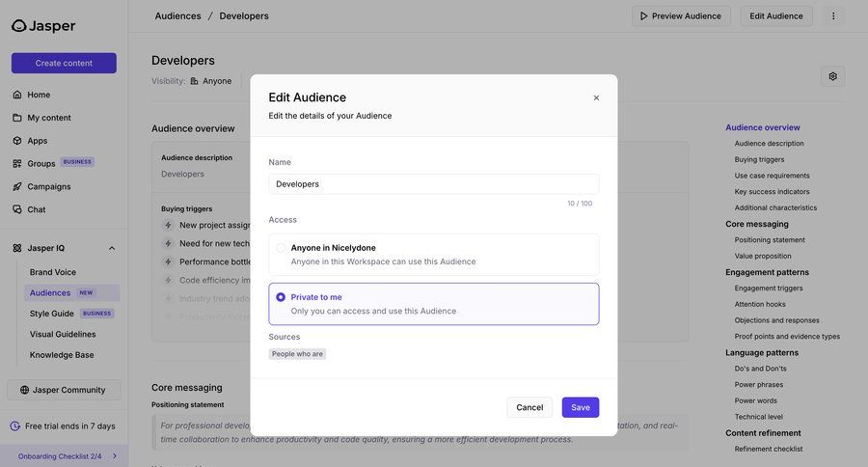Viewport: 868px width, 467px height.
Task: Click the workspace icon next to Anyone visibility
Action: click(194, 81)
